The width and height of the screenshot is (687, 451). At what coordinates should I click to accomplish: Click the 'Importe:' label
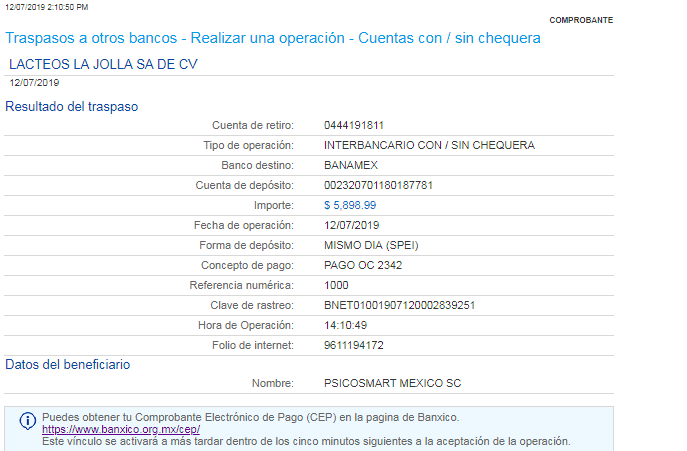click(274, 205)
